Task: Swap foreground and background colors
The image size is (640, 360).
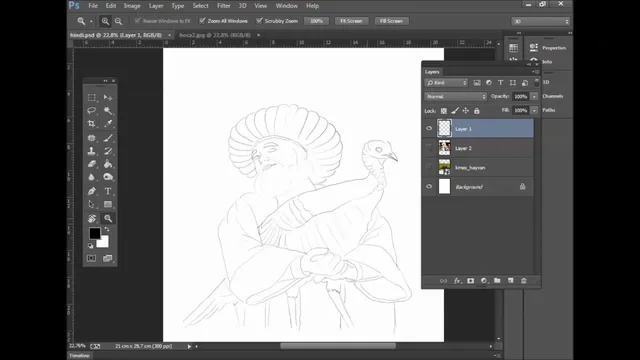Action: point(107,229)
